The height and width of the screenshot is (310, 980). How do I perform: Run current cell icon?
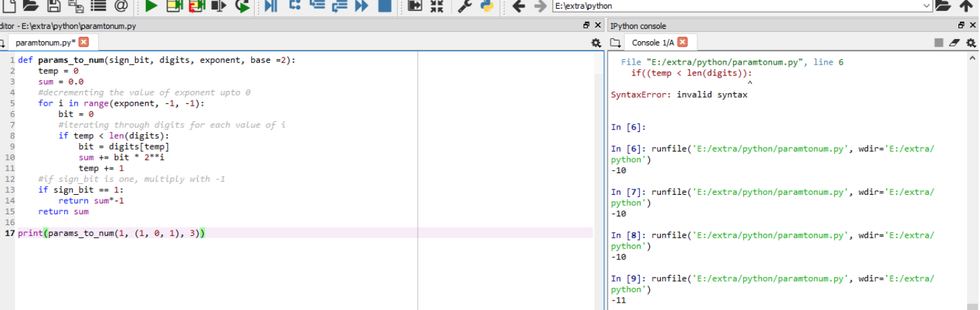pos(174,6)
